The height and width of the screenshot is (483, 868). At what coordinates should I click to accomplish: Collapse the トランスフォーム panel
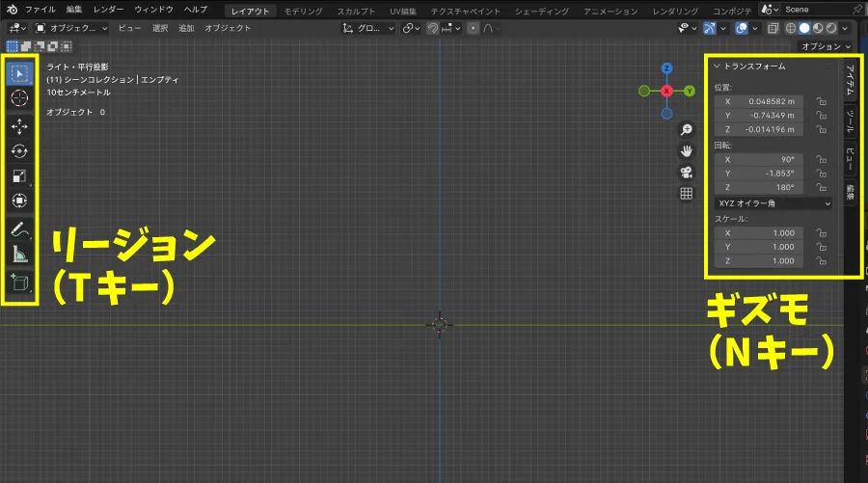(x=718, y=67)
